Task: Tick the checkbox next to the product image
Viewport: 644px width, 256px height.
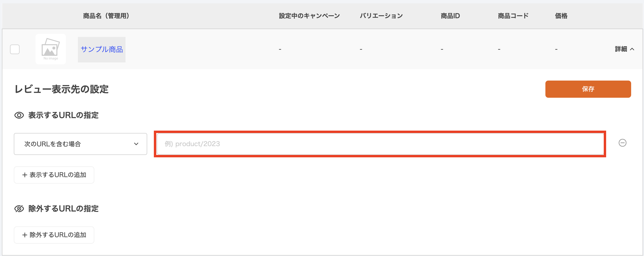Action: 15,49
